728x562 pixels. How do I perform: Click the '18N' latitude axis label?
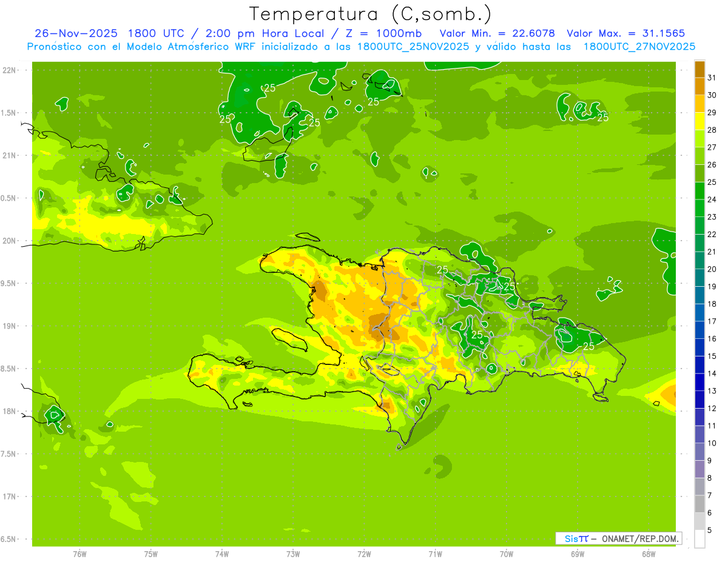(8, 411)
